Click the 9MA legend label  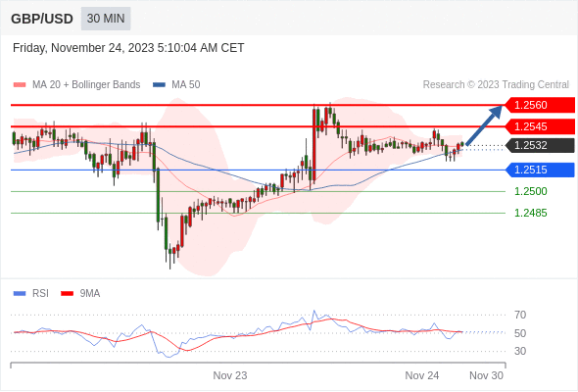(x=90, y=294)
